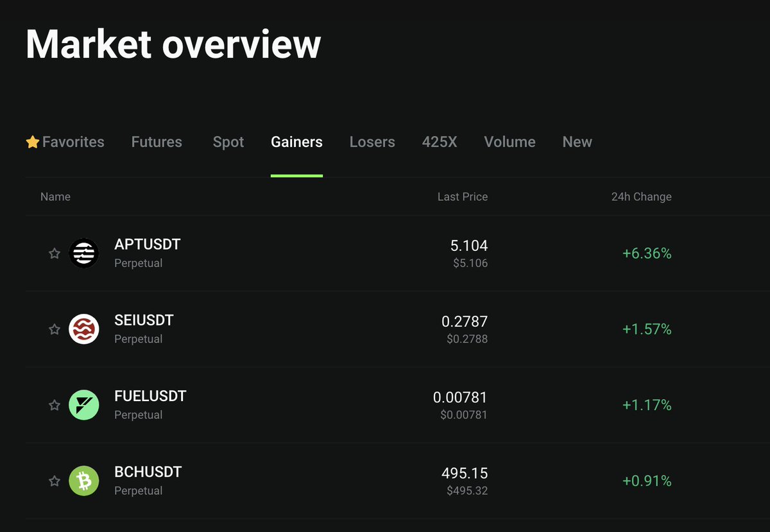This screenshot has height=532, width=770.
Task: Click the Name column header
Action: coord(55,196)
